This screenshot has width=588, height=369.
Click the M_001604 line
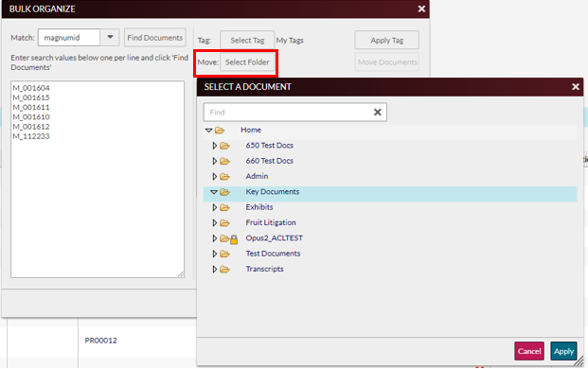[x=31, y=88]
